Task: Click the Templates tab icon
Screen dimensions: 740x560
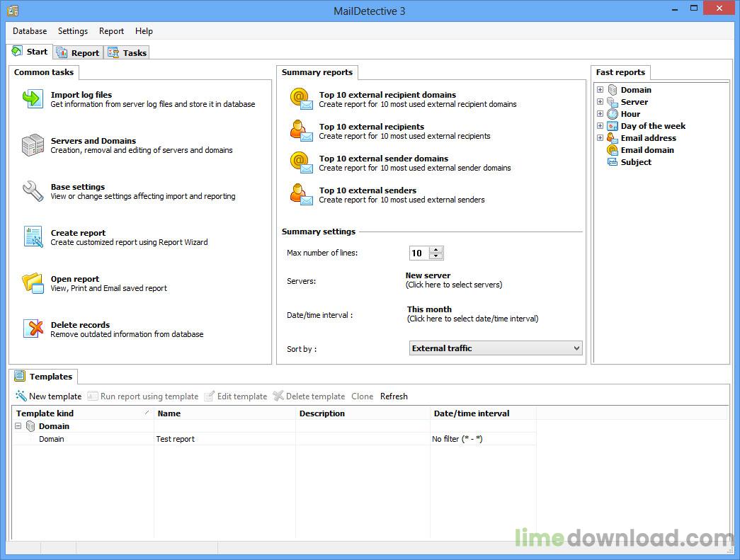Action: coord(19,376)
